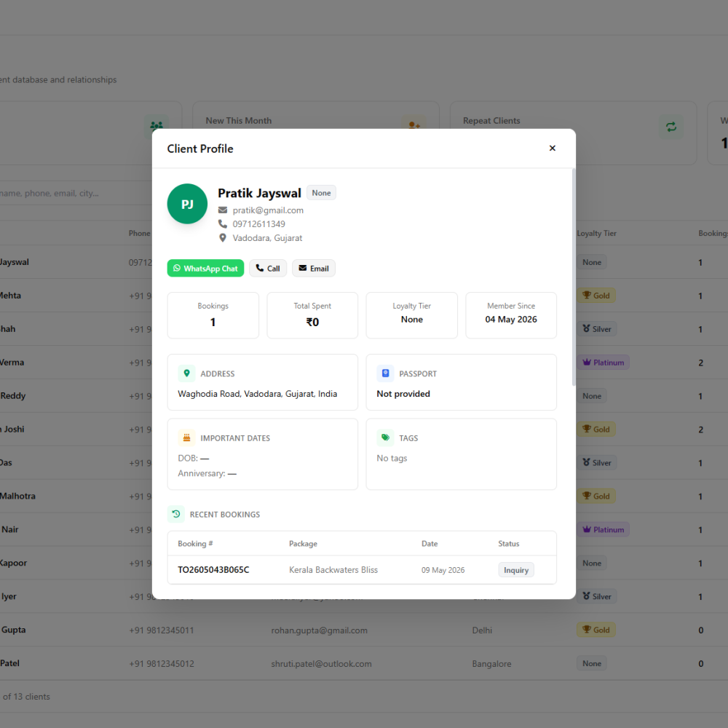Click the None badge next to Pratik Jayswal
This screenshot has height=728, width=728.
[x=321, y=193]
